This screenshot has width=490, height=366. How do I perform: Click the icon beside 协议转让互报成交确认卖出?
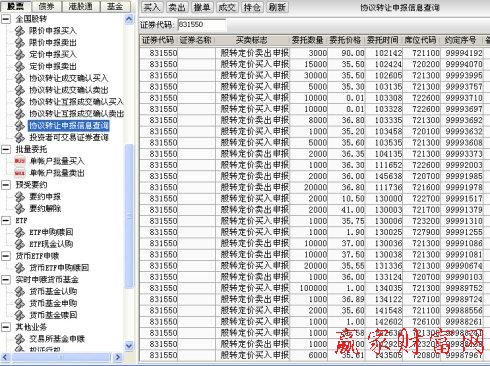coord(20,114)
